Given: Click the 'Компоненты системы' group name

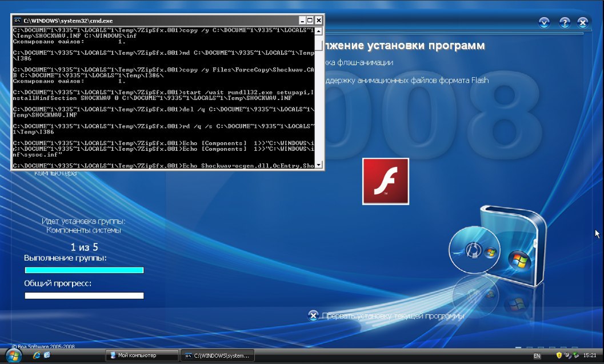Looking at the screenshot, I should [83, 230].
